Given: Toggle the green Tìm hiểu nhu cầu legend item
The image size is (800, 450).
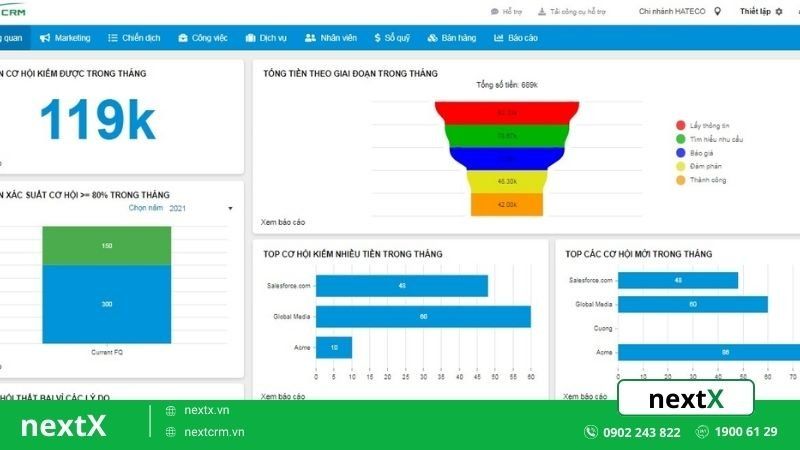Looking at the screenshot, I should click(x=681, y=139).
